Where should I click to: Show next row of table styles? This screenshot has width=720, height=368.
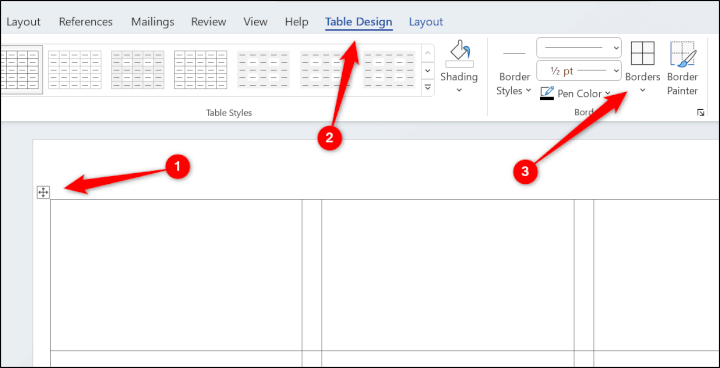point(428,70)
